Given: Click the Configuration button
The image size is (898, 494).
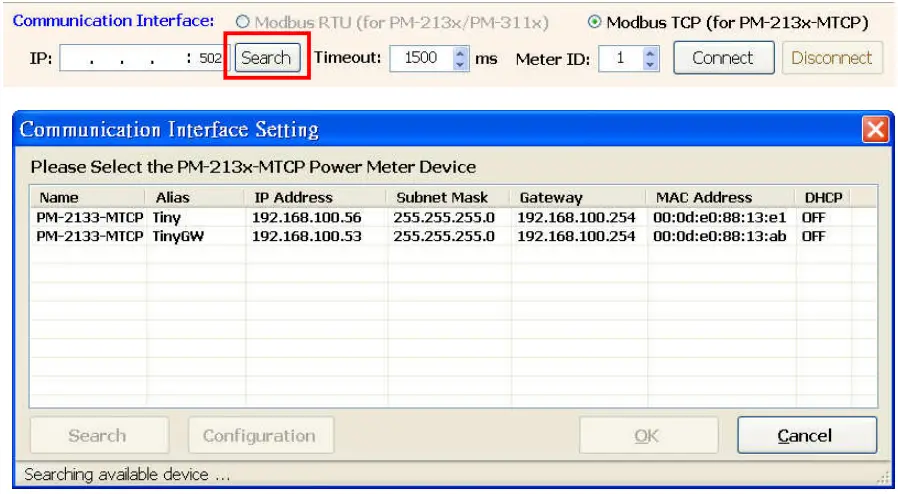Looking at the screenshot, I should pos(261,436).
